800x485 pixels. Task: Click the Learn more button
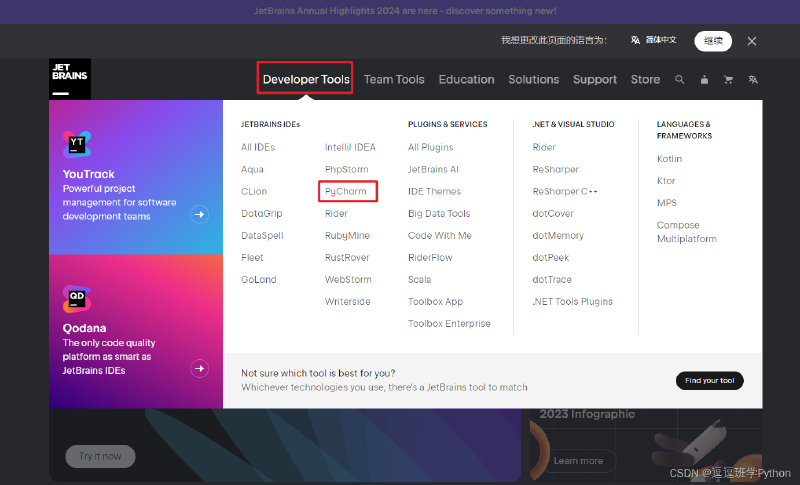[x=578, y=461]
